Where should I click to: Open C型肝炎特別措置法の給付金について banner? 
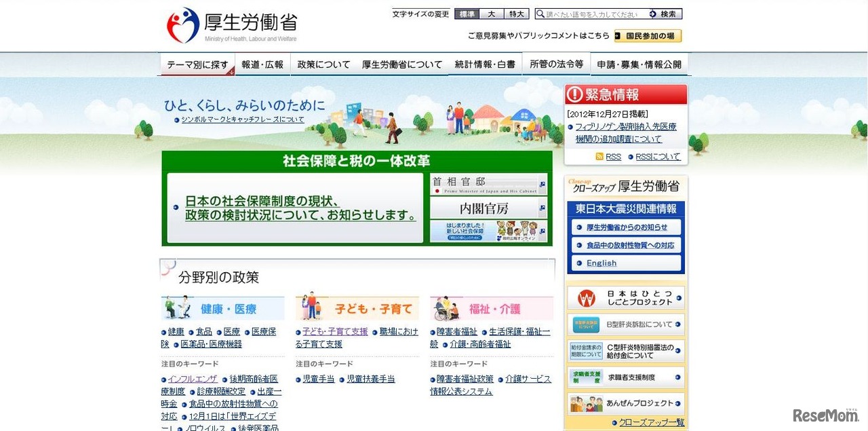[626, 351]
